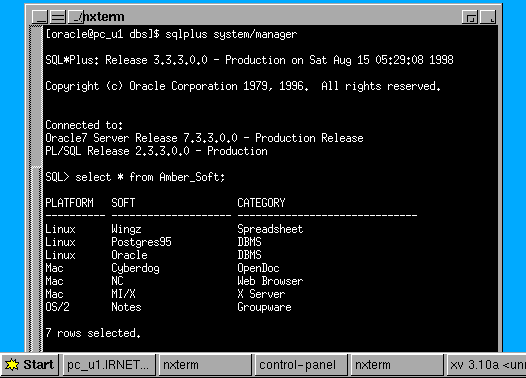Open nxterm window menu button at top-left
526x378 pixels.
click(x=40, y=17)
